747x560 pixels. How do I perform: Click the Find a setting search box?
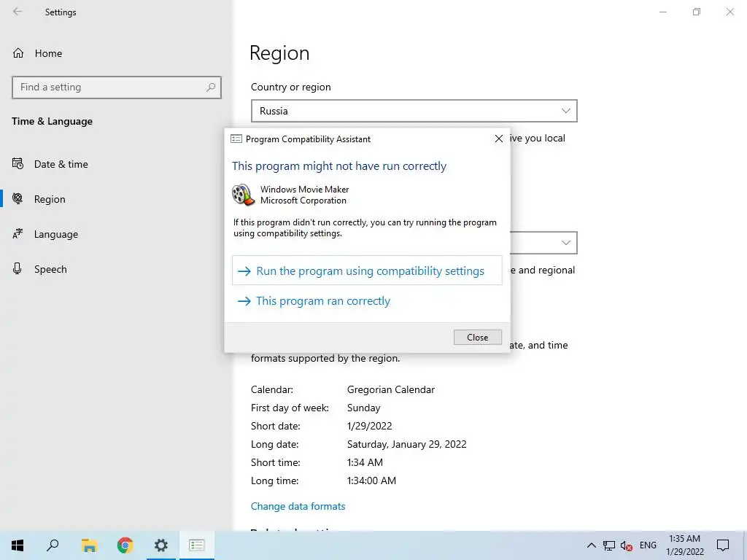[x=117, y=87]
